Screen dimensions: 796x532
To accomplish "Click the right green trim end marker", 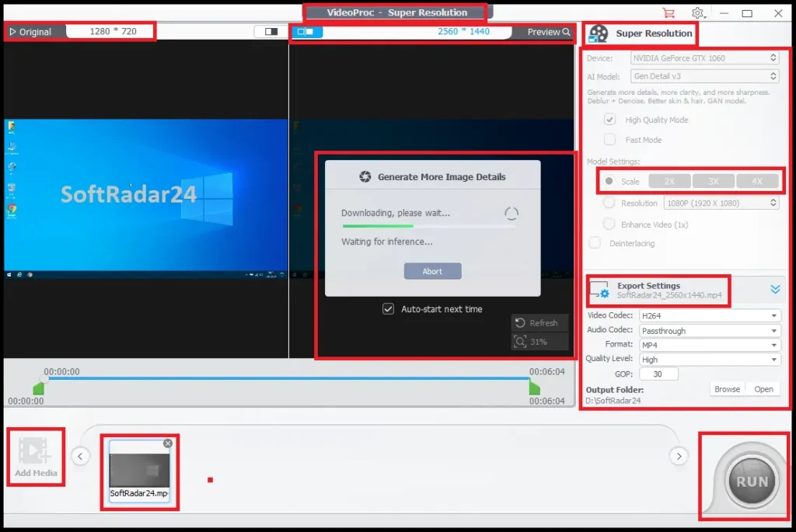I will pyautogui.click(x=534, y=388).
